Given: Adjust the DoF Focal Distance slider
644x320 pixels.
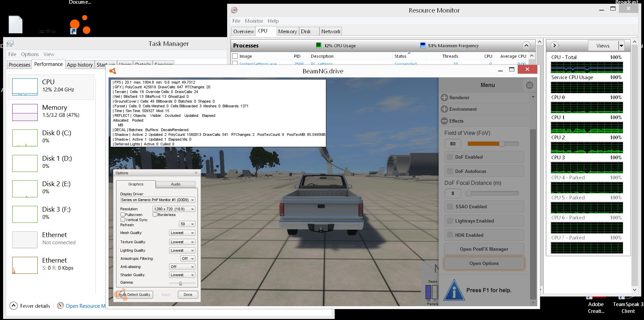Looking at the screenshot, I should [492, 193].
